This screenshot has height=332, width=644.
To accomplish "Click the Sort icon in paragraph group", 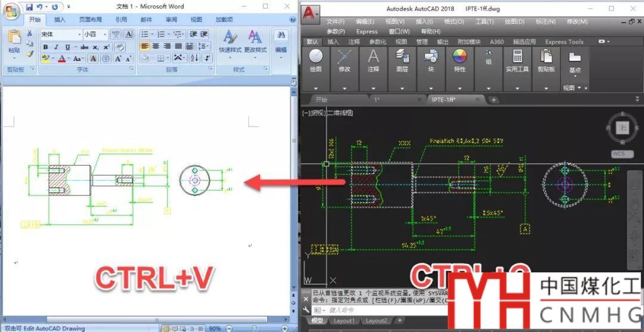I will (194, 58).
